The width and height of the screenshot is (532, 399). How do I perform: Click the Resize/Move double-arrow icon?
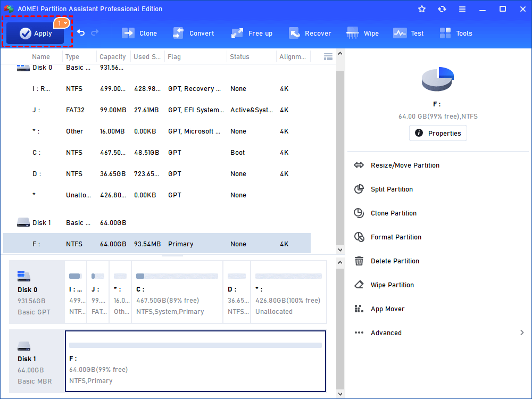click(x=359, y=165)
